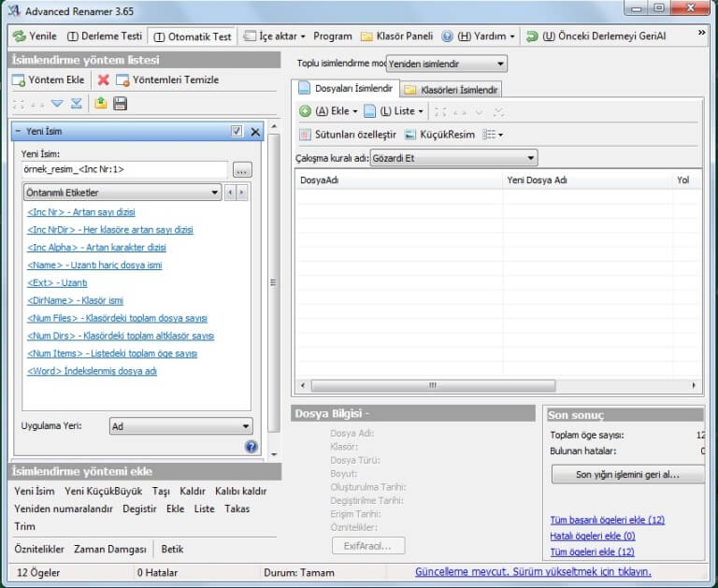Sort by DosyaAdı column header

[399, 180]
